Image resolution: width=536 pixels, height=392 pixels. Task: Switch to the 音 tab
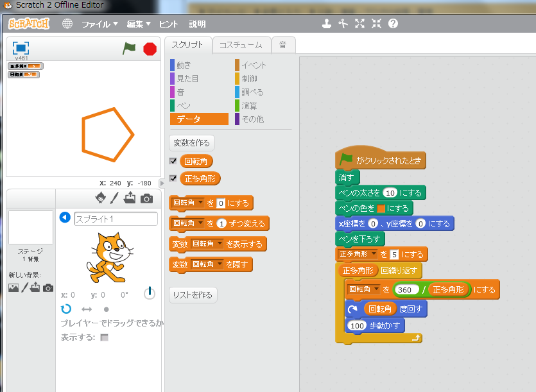(282, 45)
